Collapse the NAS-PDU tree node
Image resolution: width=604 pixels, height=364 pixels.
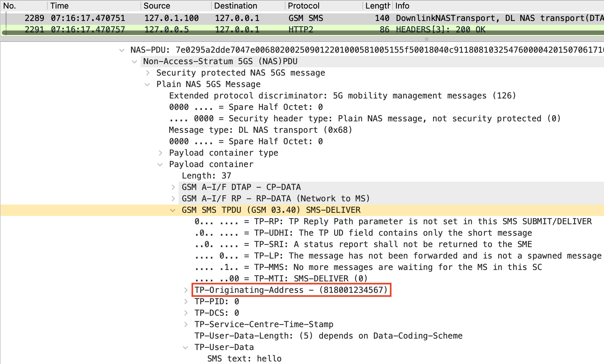[x=121, y=50]
